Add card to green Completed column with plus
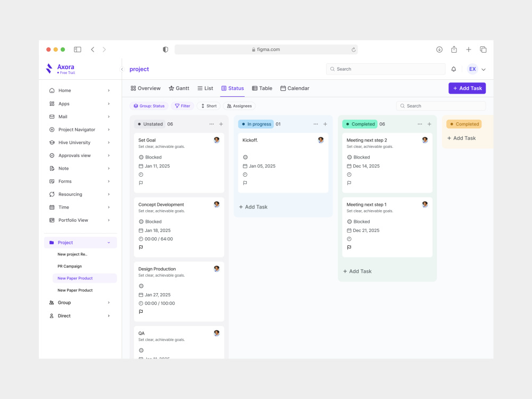 point(429,124)
